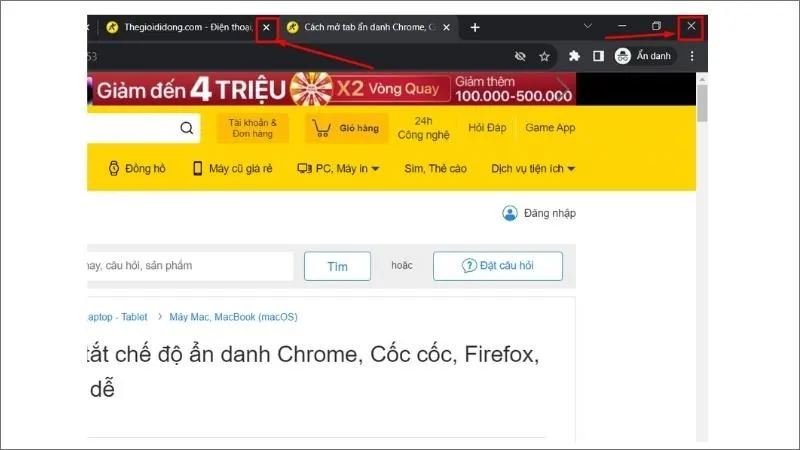Click the search magnifier icon
Image resolution: width=800 pixels, height=450 pixels.
pyautogui.click(x=187, y=128)
